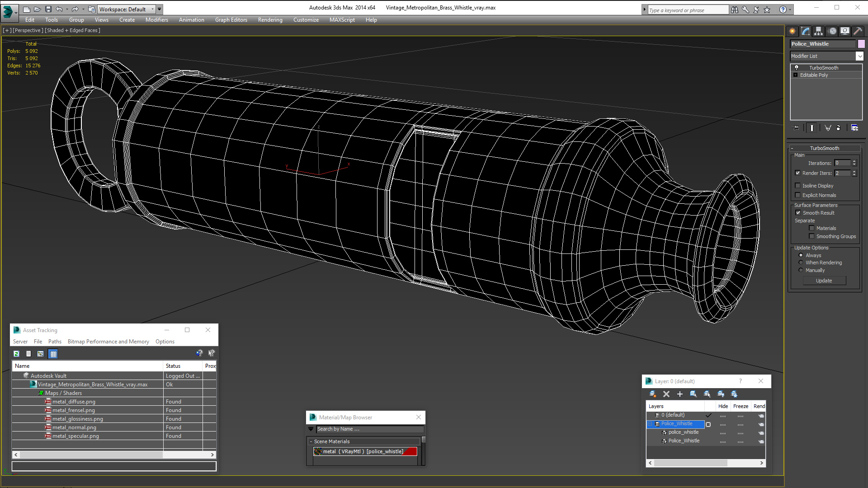Open the Rendering menu
Screen dimensions: 868x488
[x=270, y=20]
